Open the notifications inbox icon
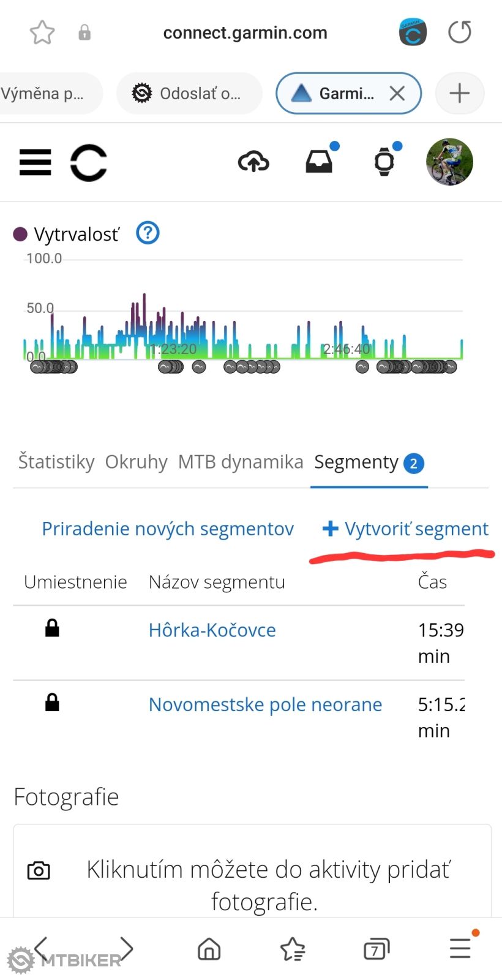 pyautogui.click(x=319, y=162)
